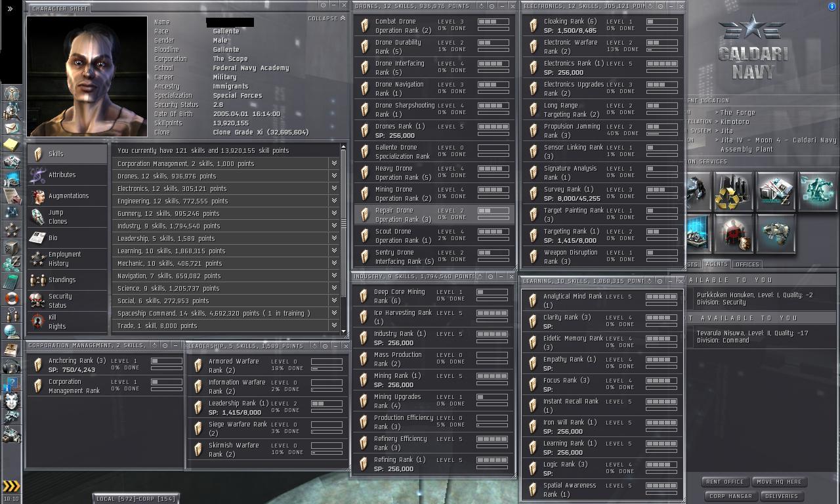This screenshot has height=504, width=840.
Task: Expand the Gunnery skill group chevron
Action: coord(334,213)
